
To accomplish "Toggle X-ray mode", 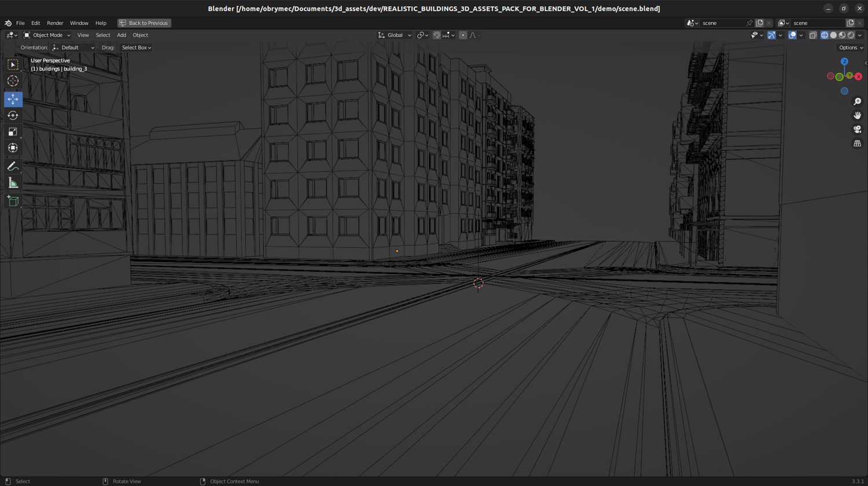I will (812, 35).
